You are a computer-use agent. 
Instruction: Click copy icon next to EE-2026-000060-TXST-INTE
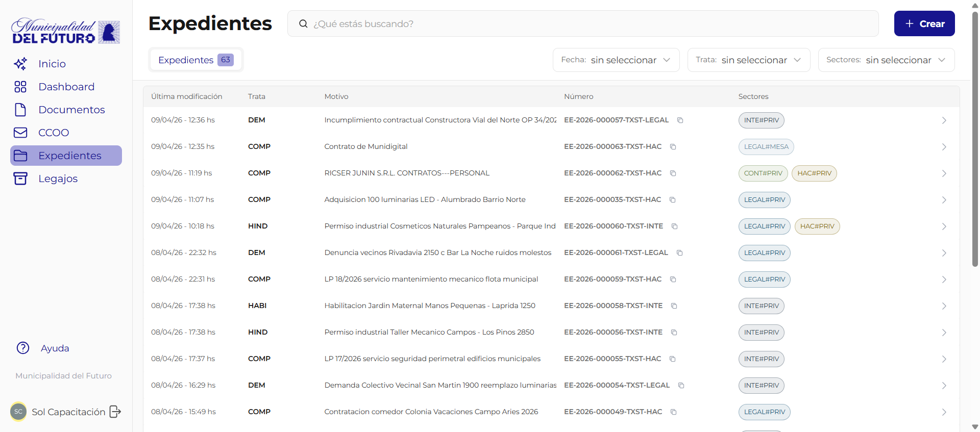pyautogui.click(x=674, y=226)
